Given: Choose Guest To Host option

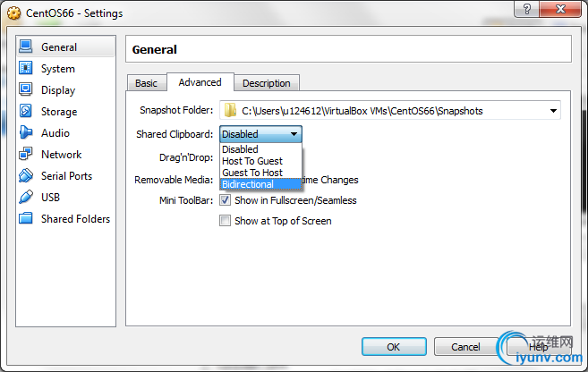Looking at the screenshot, I should click(x=260, y=173).
